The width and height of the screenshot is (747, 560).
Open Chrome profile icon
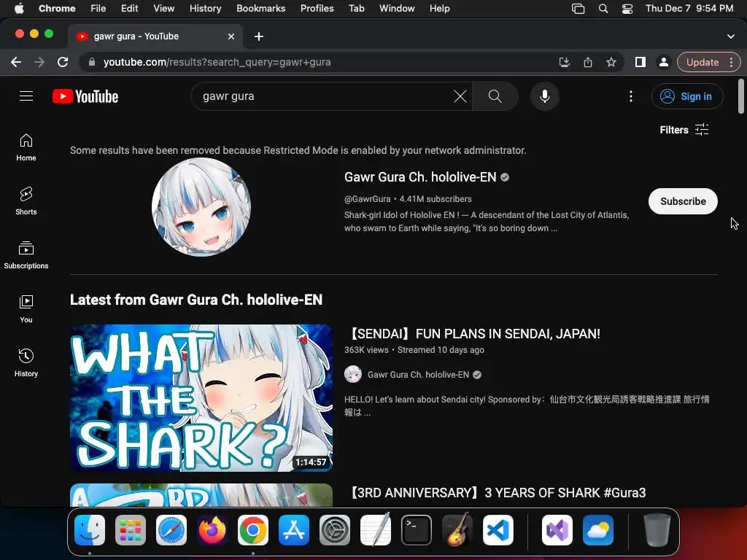[x=663, y=62]
